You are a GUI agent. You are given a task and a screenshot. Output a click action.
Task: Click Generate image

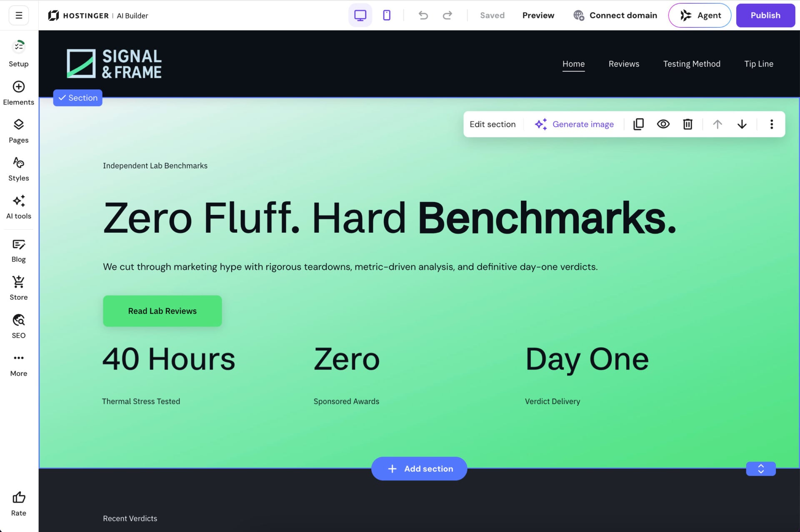click(574, 124)
